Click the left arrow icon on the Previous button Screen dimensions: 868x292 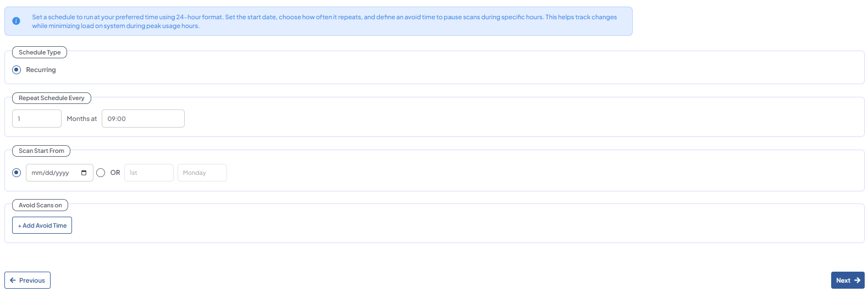[x=13, y=280]
